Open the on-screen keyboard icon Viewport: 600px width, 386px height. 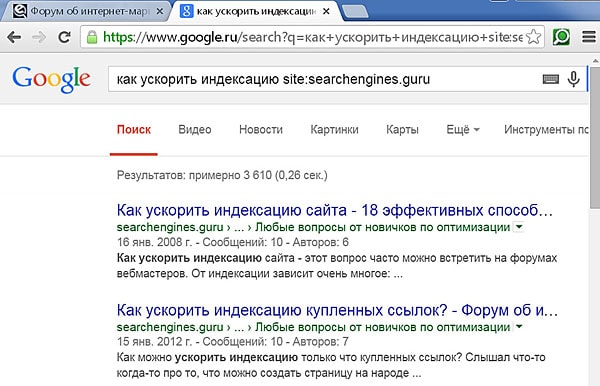tap(551, 79)
